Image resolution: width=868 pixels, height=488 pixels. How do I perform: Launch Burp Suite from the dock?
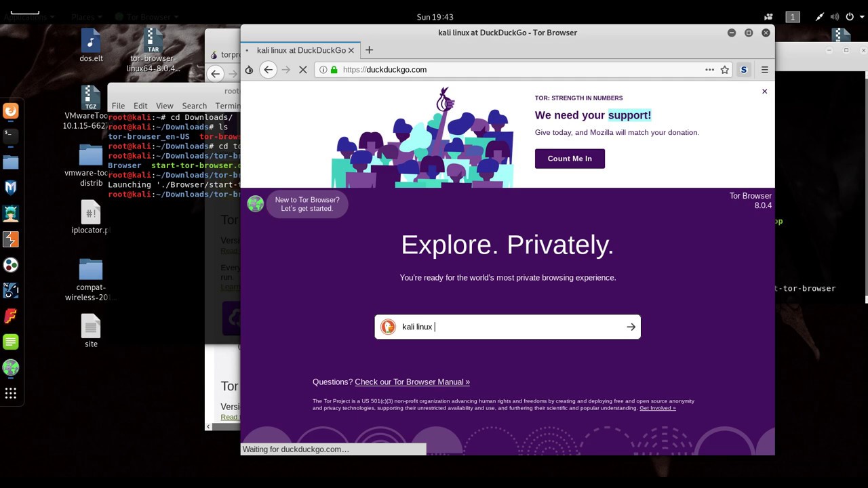11,239
